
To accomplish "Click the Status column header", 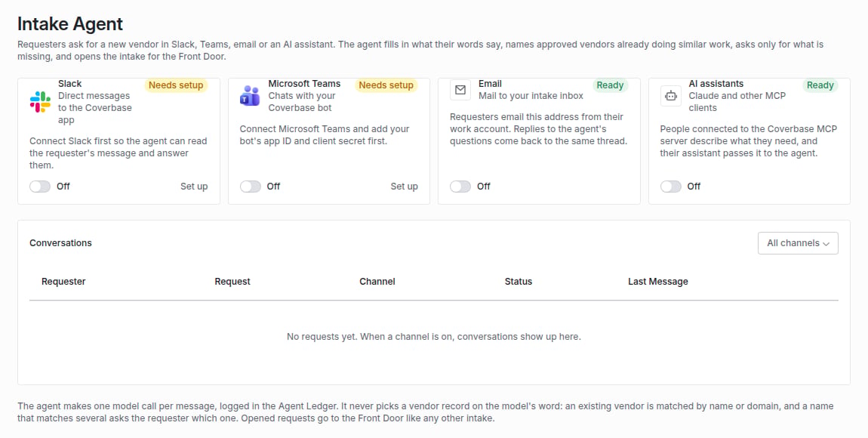I will [518, 281].
